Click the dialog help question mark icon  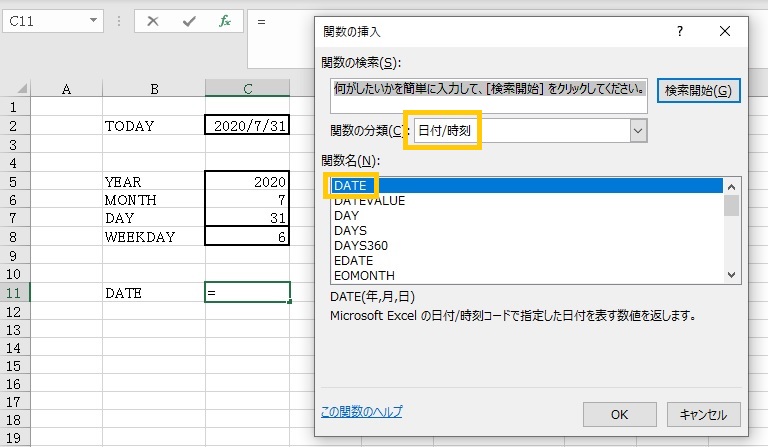(680, 31)
